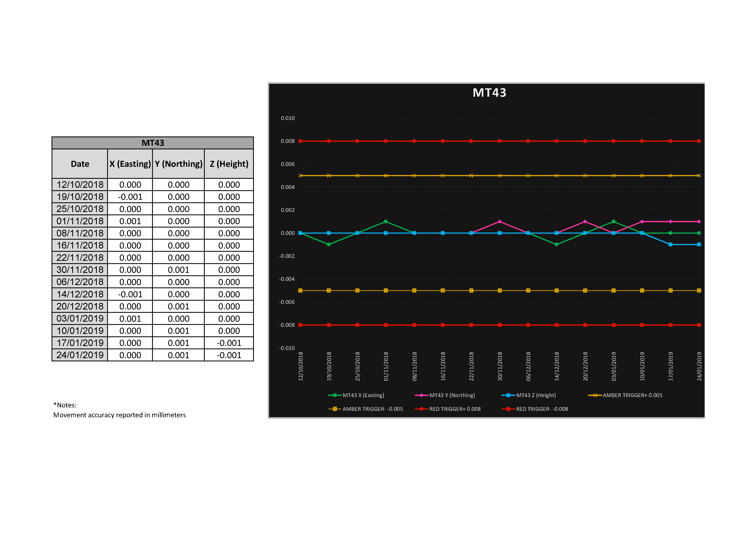This screenshot has height=534, width=756.
Task: Select the date cell 08/11/2018 in table
Action: 80,233
